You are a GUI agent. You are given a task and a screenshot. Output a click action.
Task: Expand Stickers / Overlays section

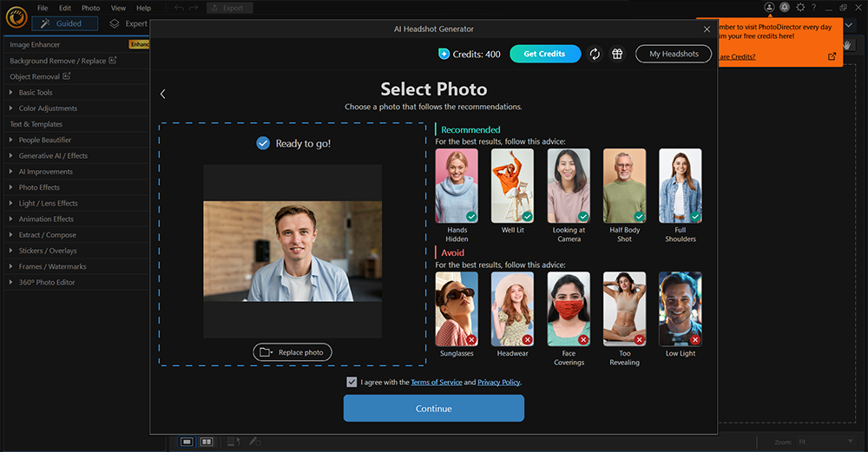pos(76,251)
